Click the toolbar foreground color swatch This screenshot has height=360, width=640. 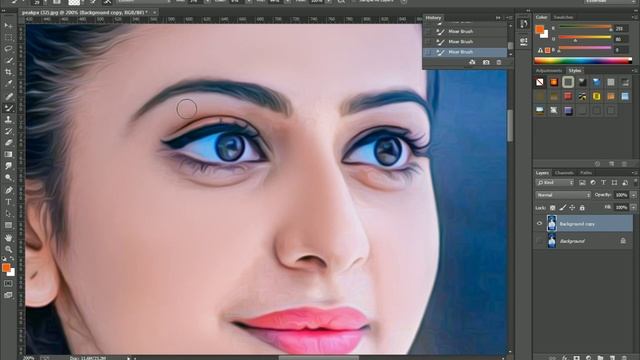coord(6,267)
